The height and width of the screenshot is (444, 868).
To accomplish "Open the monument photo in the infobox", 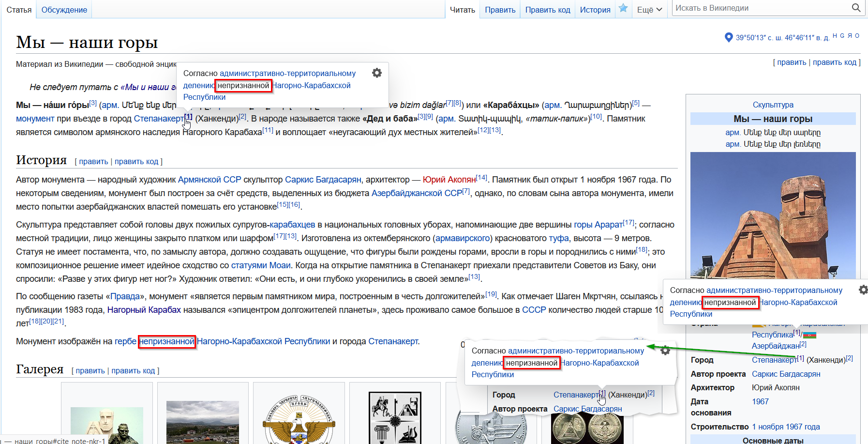I will click(x=773, y=215).
